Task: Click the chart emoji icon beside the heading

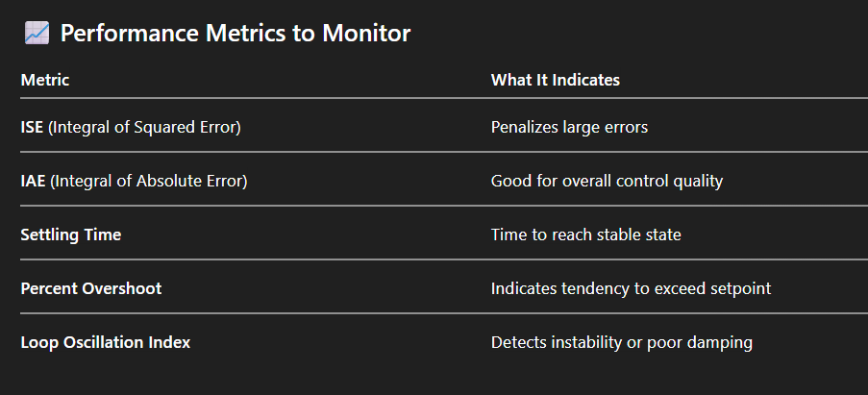Action: 37,34
